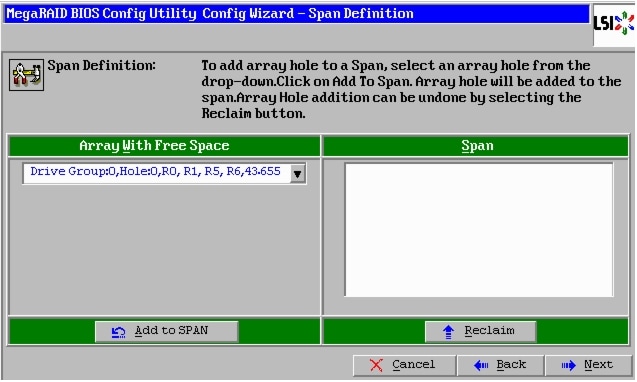This screenshot has height=382, width=637.
Task: Click the red X icon beside Cancel
Action: [376, 365]
